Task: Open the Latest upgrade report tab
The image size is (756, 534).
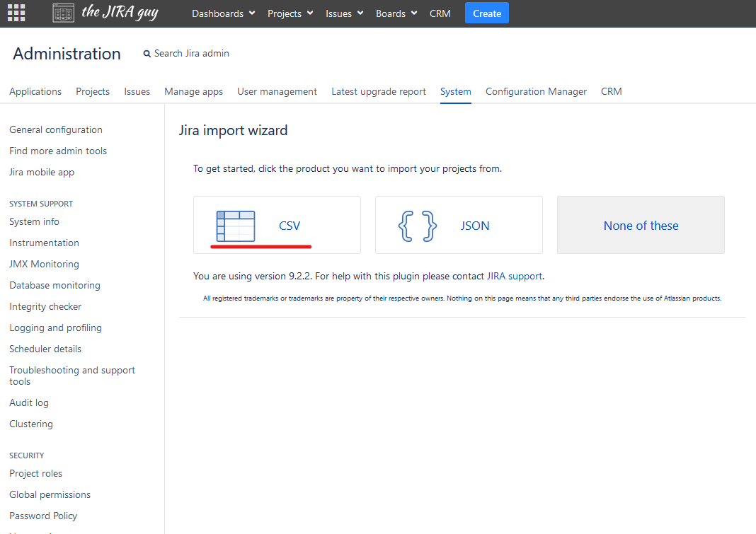Action: coord(379,91)
